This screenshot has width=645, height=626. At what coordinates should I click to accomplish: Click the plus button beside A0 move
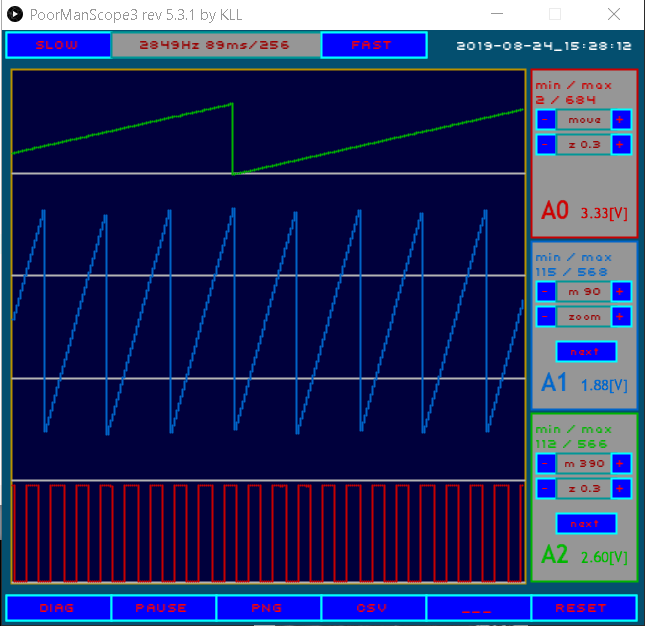(x=621, y=119)
